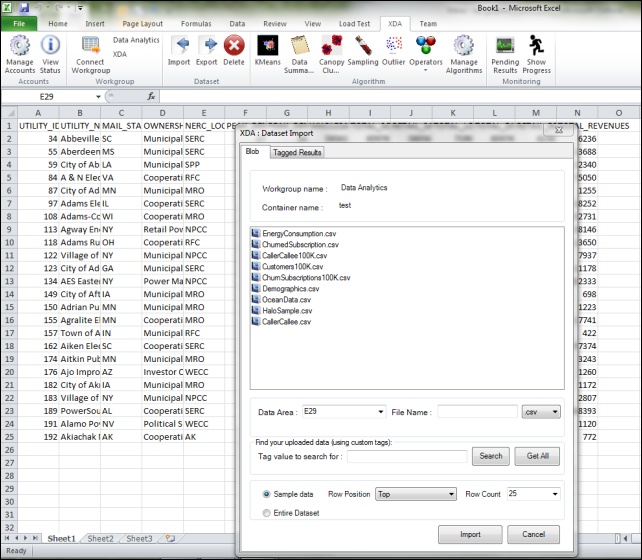Click the View Status info icon
The width and height of the screenshot is (642, 560).
50,45
